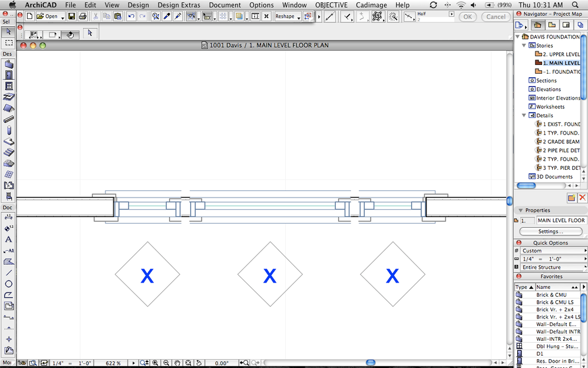Collapse the DAVIS FOUNDATION root node
The width and height of the screenshot is (588, 368).
click(x=518, y=37)
